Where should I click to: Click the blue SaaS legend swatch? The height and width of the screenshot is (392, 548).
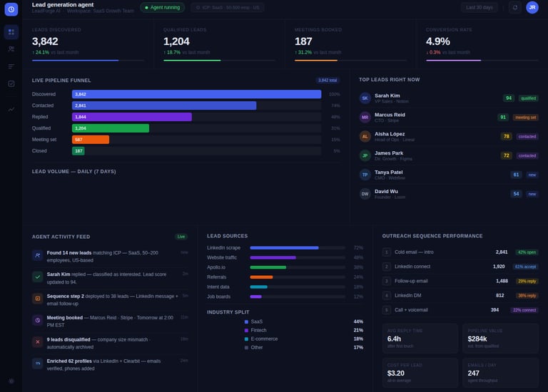pos(246,322)
